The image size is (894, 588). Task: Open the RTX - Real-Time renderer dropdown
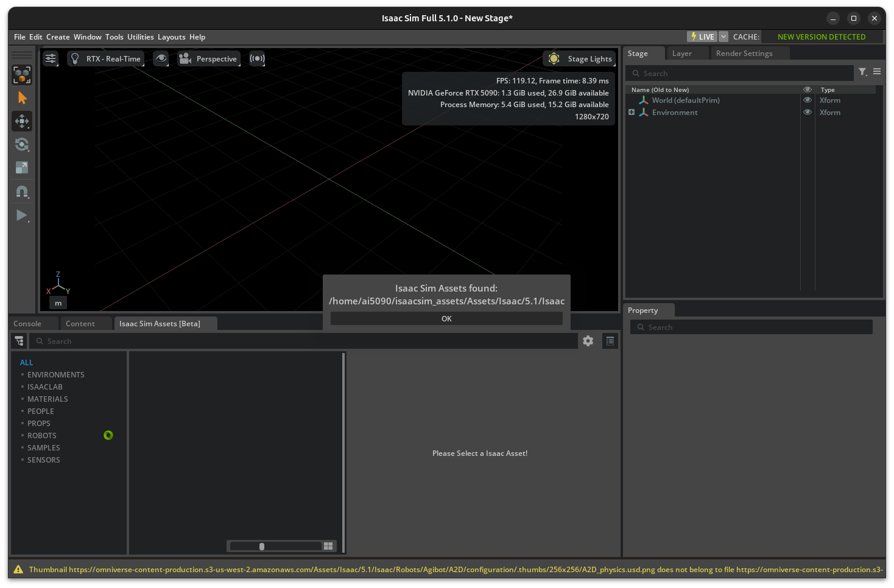[x=106, y=58]
